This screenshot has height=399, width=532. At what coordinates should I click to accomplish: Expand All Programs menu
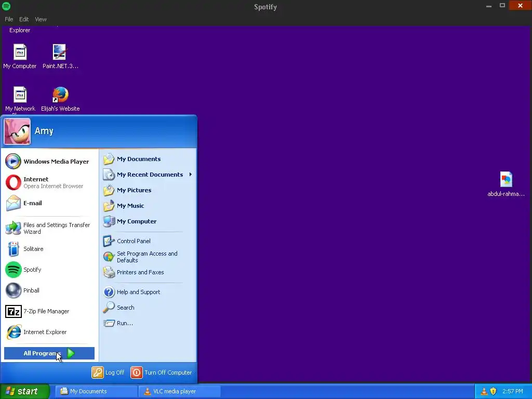(x=49, y=353)
